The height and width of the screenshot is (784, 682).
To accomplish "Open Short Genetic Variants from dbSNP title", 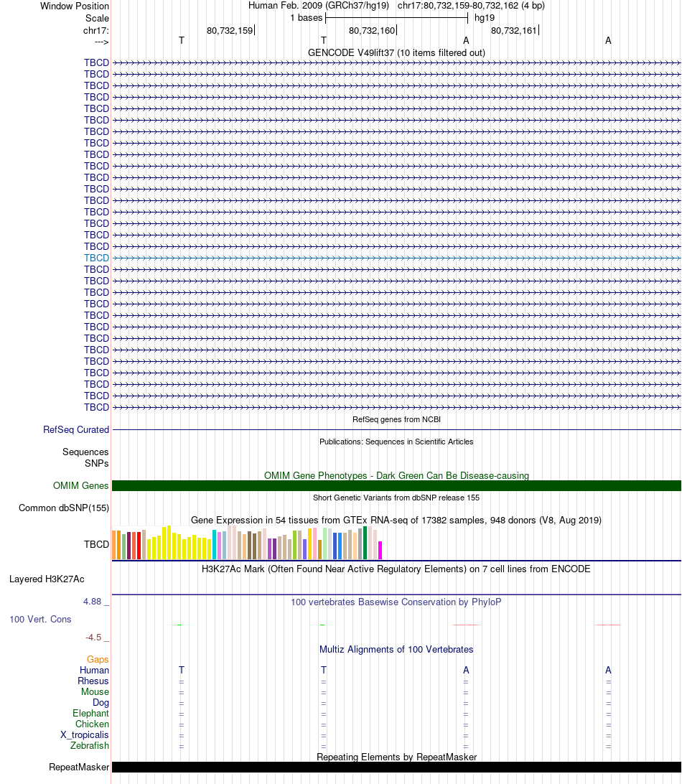I will point(396,498).
